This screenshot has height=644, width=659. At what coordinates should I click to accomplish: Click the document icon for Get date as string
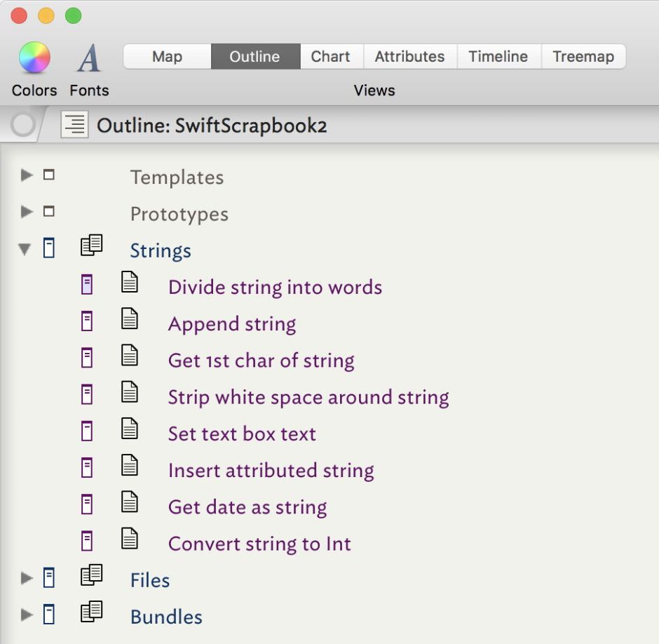130,503
